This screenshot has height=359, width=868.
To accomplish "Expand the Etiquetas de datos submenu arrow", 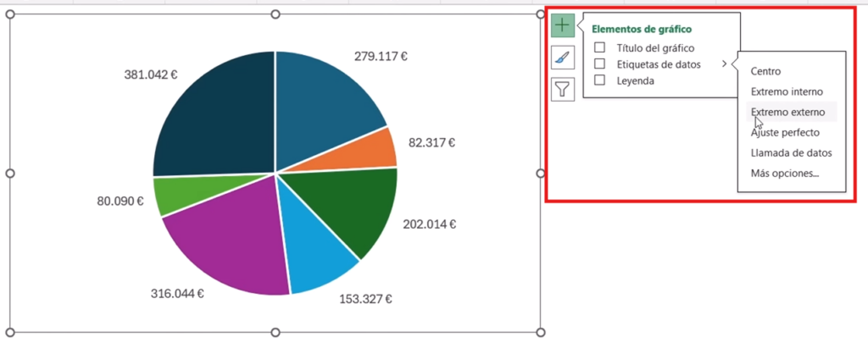I will [724, 64].
